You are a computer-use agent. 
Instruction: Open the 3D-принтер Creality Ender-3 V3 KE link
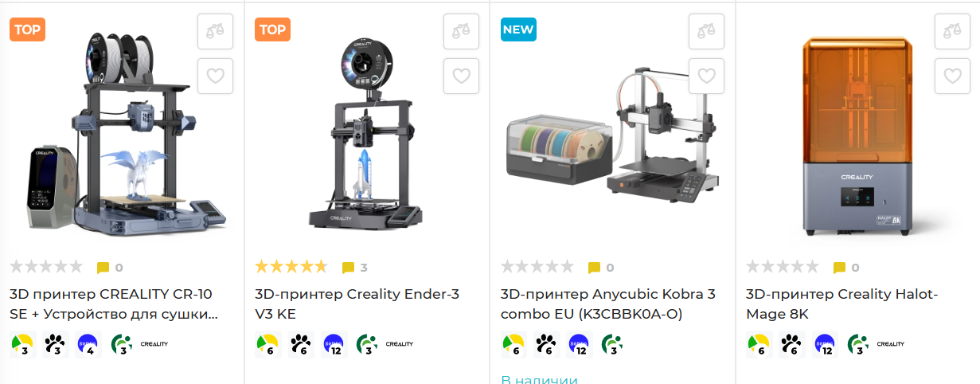[x=357, y=304]
